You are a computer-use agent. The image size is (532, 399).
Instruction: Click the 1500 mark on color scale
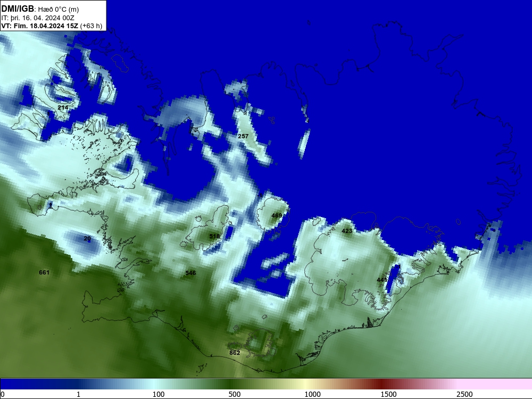click(388, 394)
